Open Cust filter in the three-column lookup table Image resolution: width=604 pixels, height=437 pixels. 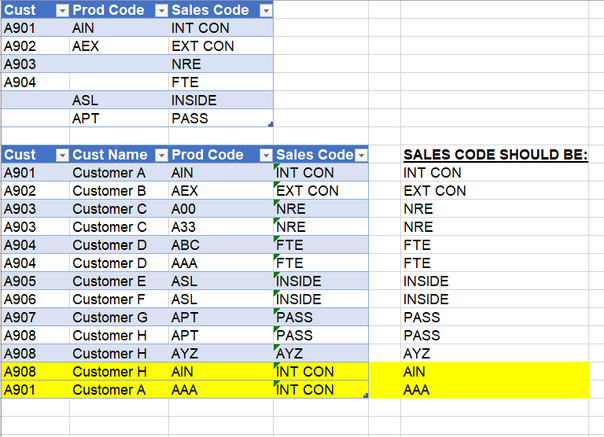tap(62, 11)
